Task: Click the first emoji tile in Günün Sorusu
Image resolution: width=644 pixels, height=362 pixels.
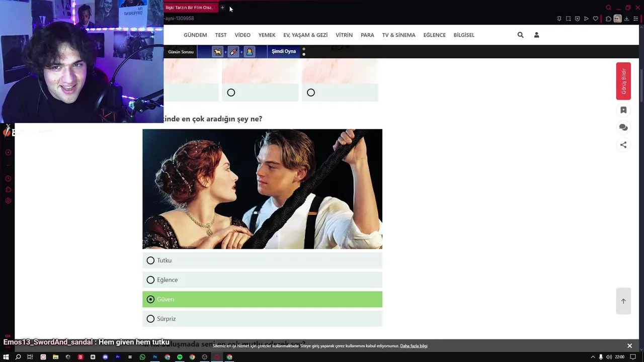Action: tap(217, 52)
